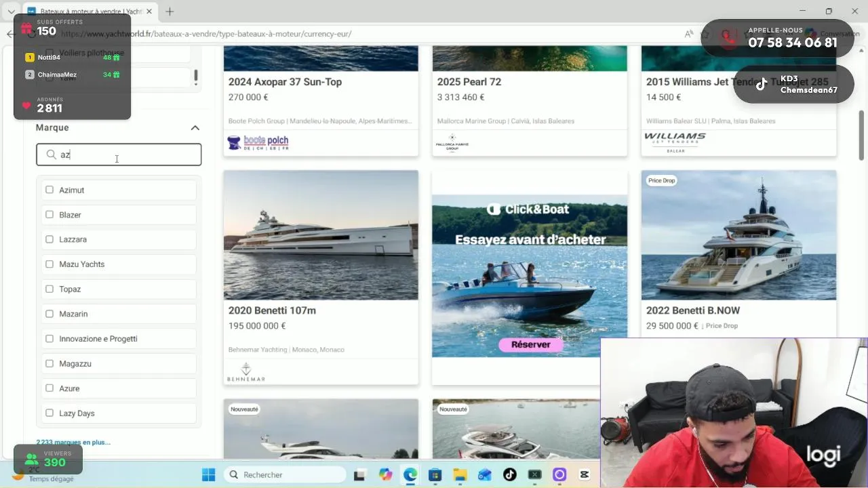Click the Boote Polch dealer logo
This screenshot has width=868, height=488.
(x=258, y=142)
